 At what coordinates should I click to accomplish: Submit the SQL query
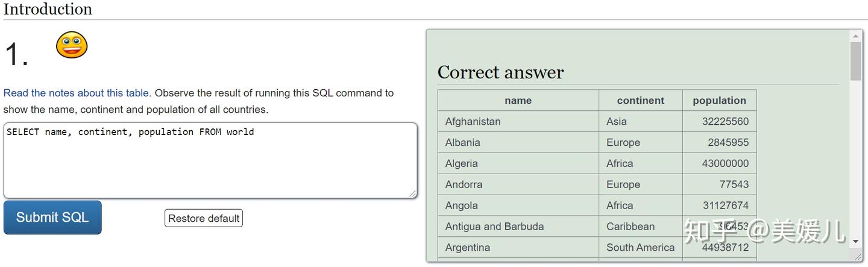point(52,218)
